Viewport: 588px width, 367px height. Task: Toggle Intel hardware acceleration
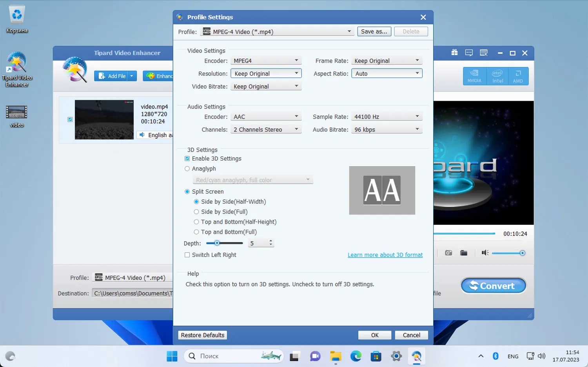pos(497,76)
